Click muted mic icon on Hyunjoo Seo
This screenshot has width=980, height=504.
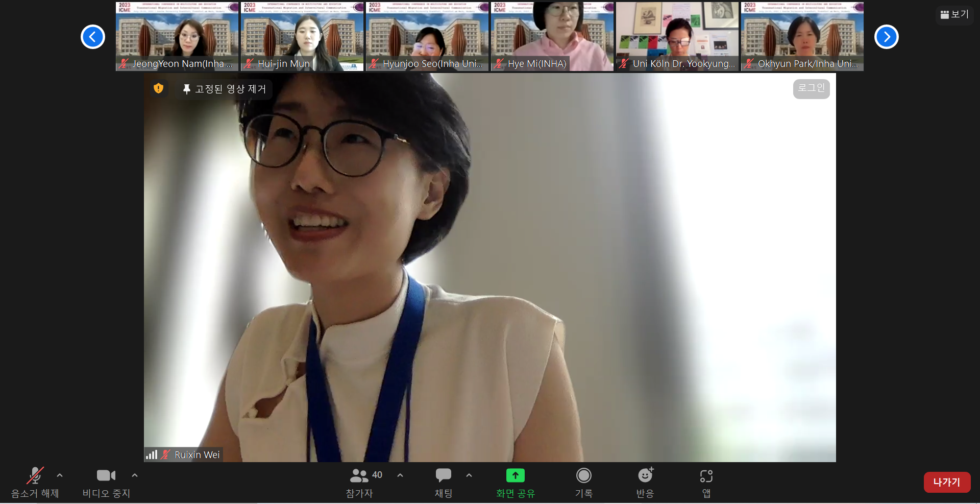(374, 64)
